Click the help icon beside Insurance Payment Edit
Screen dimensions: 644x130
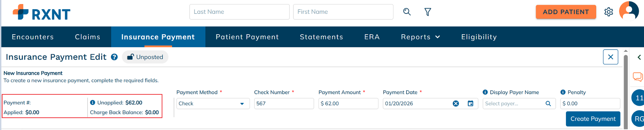pos(114,57)
